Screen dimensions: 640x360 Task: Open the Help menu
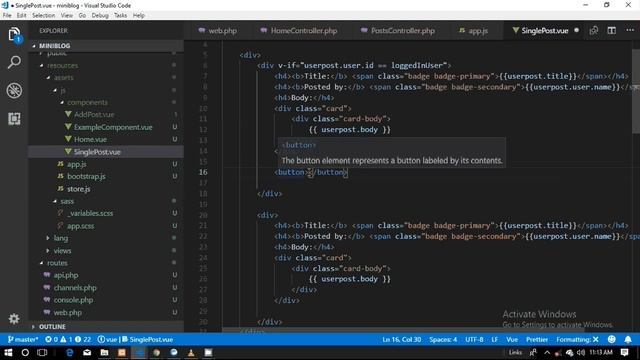(x=139, y=16)
